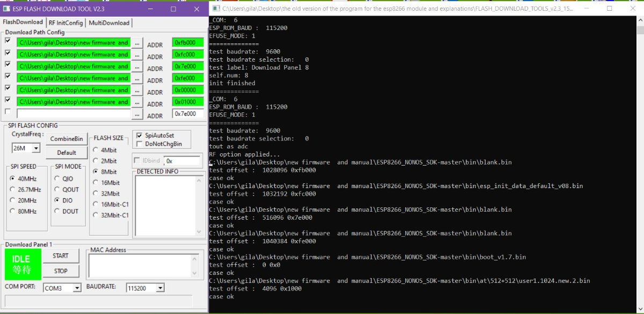
Task: Toggle the 0xfe000 row checkbox
Action: pos(8,76)
